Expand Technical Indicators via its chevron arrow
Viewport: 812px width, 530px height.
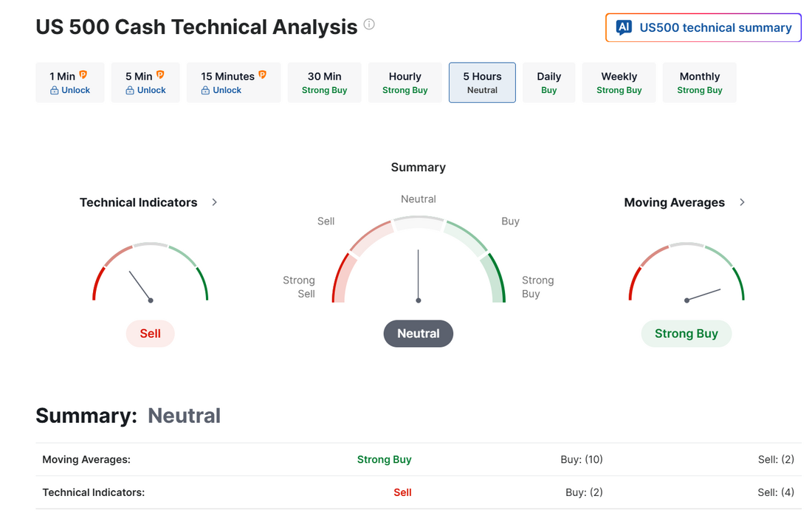pyautogui.click(x=215, y=202)
